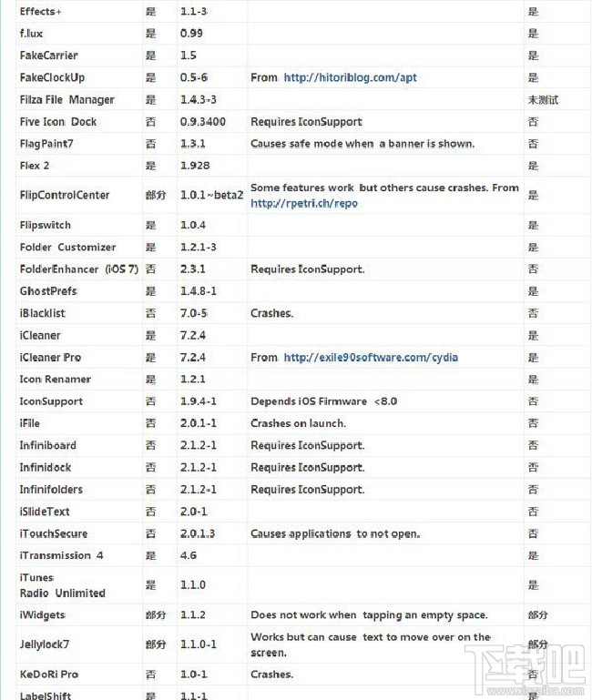Screen dimensions: 592x700
Task: Open the exile90software.com/cydia link
Action: 371,358
